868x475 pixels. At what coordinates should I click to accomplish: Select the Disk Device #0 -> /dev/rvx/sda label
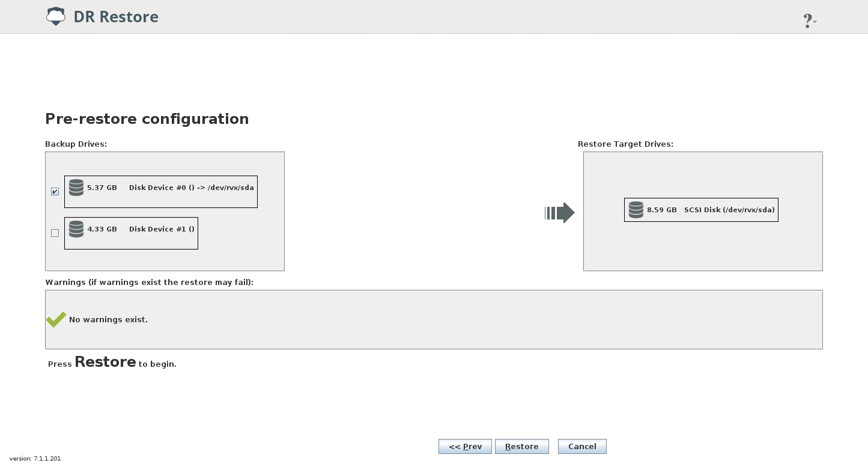tap(192, 188)
